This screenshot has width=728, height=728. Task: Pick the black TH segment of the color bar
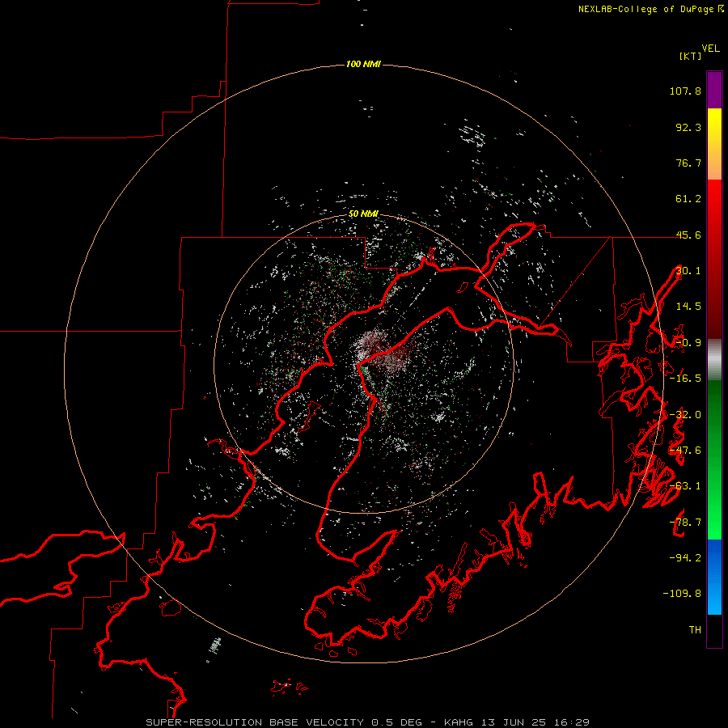714,631
